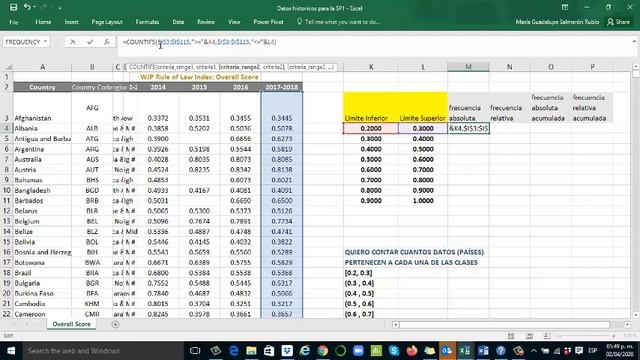
Task: Open Ribbon Display Options icon in title bar
Action: point(565,7)
